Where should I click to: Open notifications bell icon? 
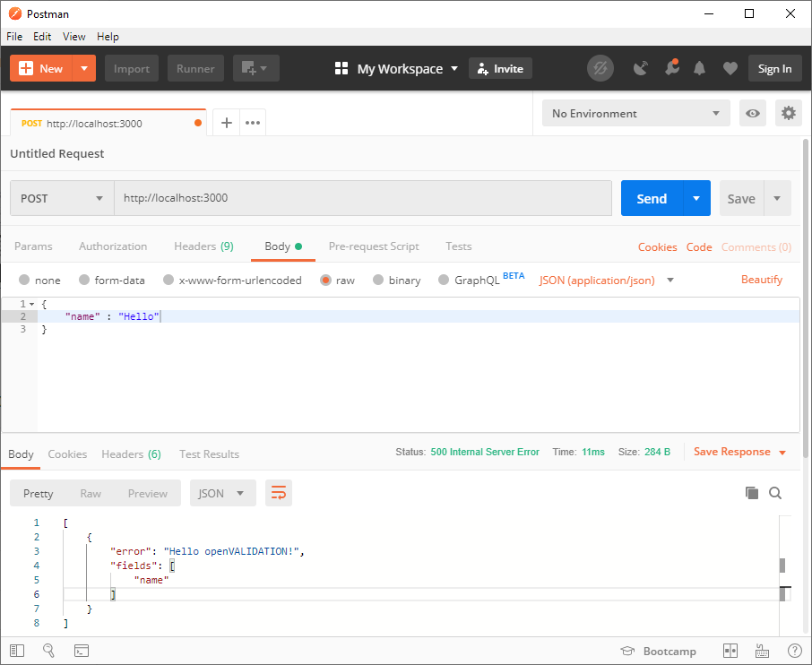coord(700,69)
